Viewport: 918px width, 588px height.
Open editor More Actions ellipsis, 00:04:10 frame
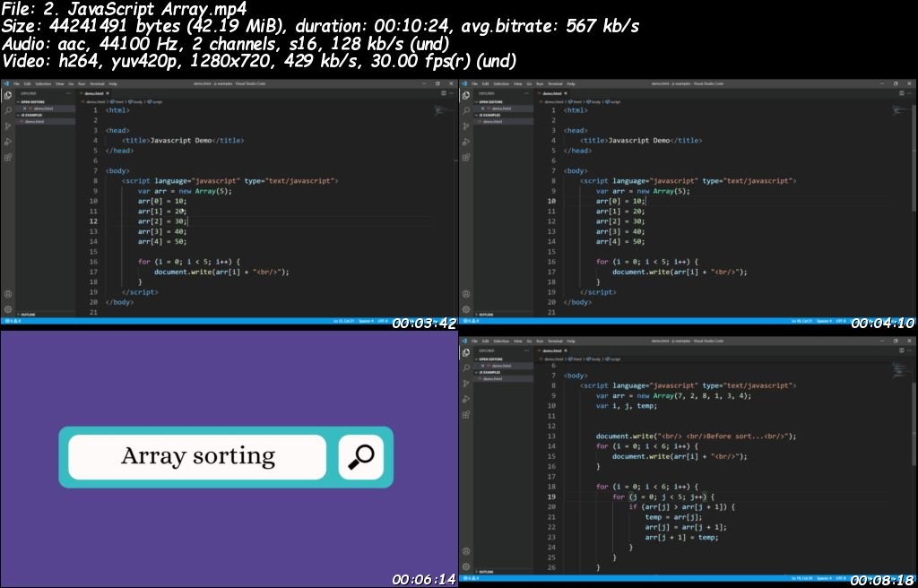(x=911, y=93)
